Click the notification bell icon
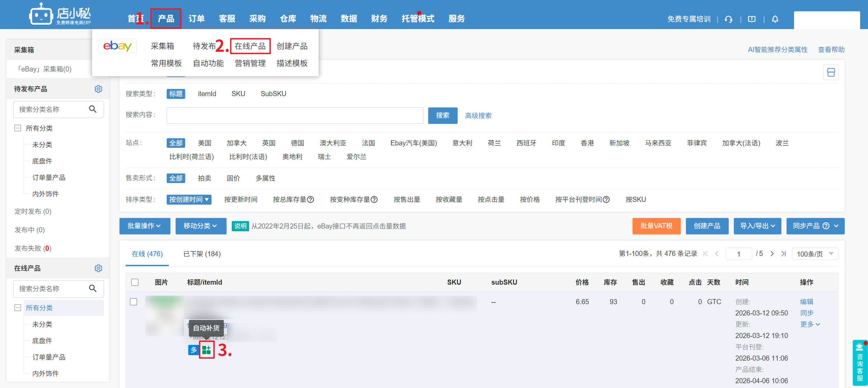 pos(775,19)
